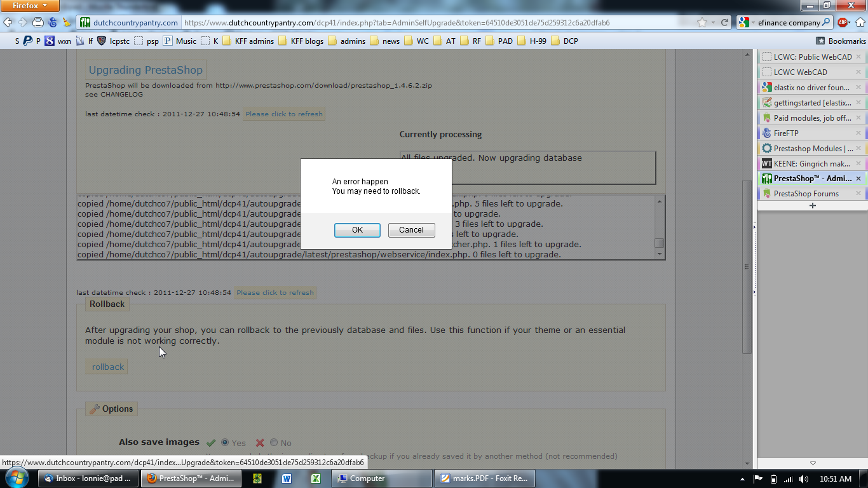Screen dimensions: 868x488
Task: Expand the 'news' bookmark folder
Action: 385,41
